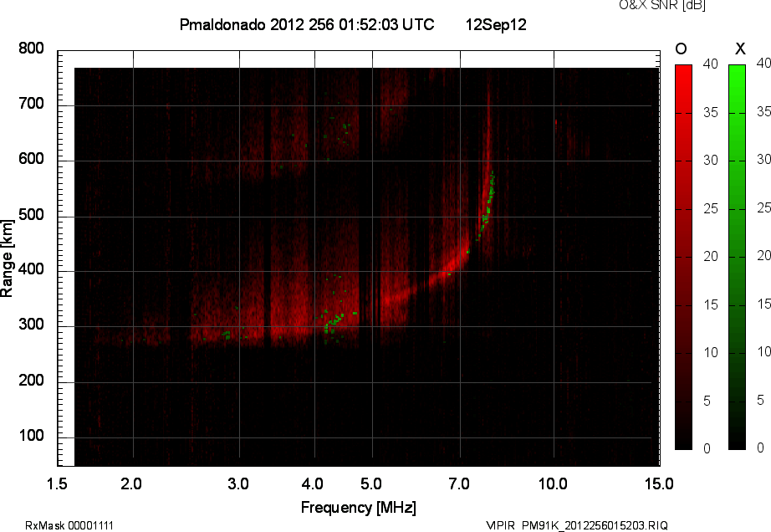Click the 'O' header above the red color bar

681,49
